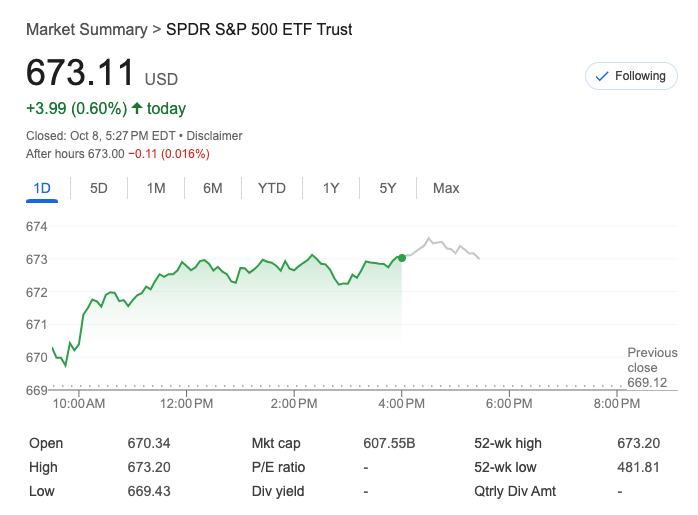Toggle the Following button off
The width and height of the screenshot is (698, 515).
pos(630,76)
